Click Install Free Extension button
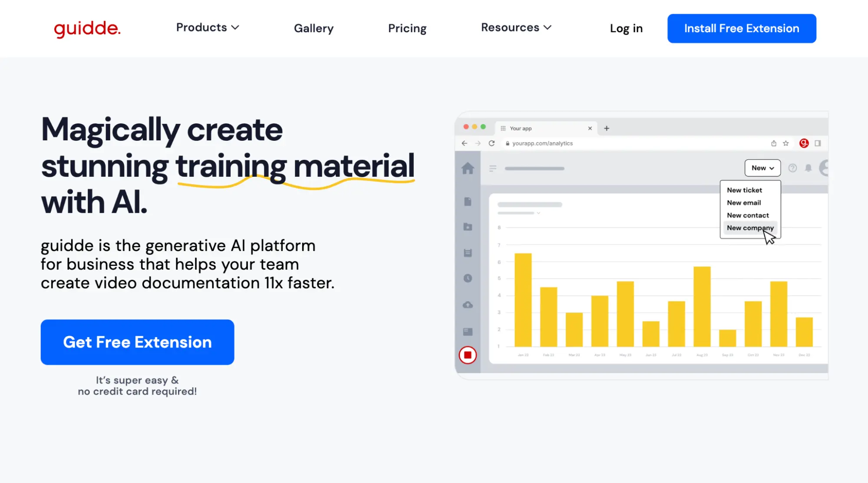This screenshot has height=483, width=868. click(742, 28)
